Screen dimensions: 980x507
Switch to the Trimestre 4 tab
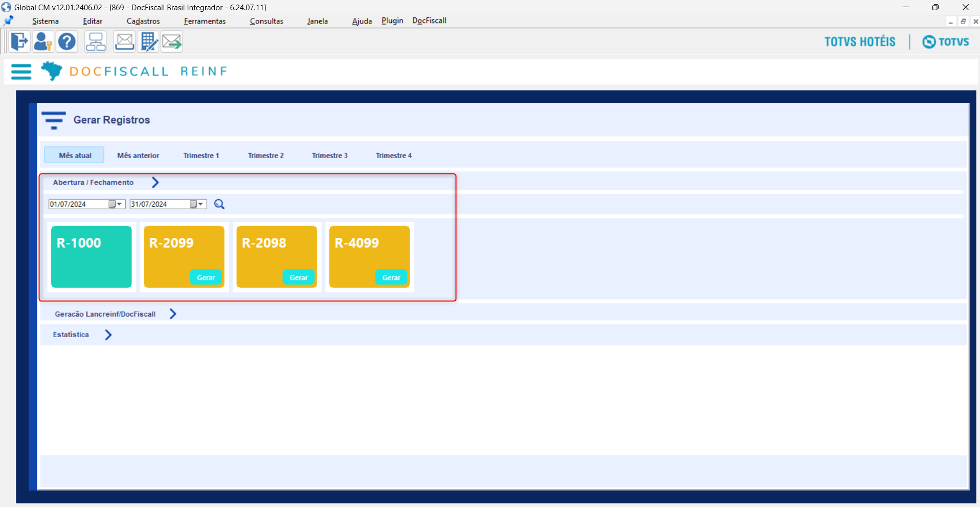click(x=394, y=156)
